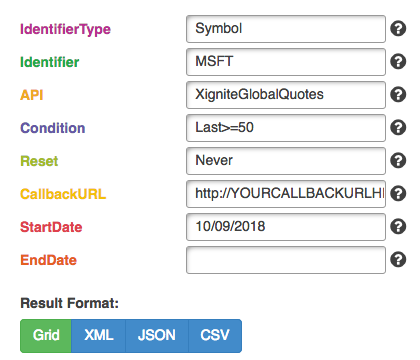
Task: Show help for the StartDate field
Action: click(398, 227)
